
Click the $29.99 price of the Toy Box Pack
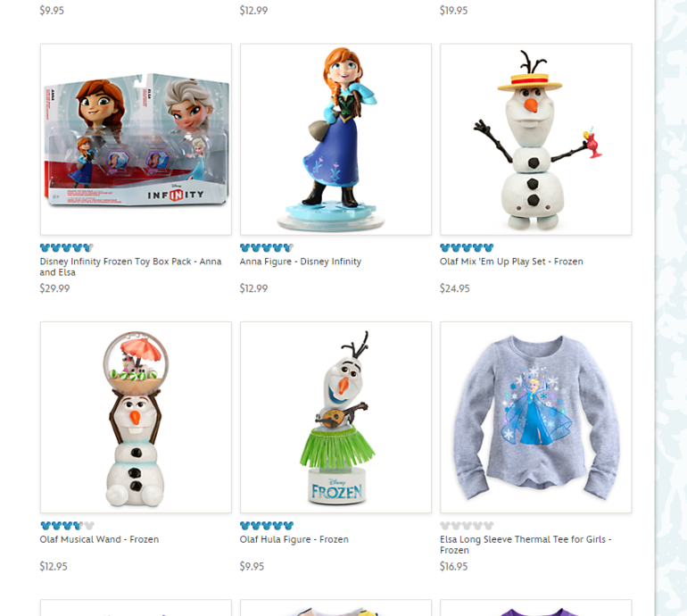point(54,288)
